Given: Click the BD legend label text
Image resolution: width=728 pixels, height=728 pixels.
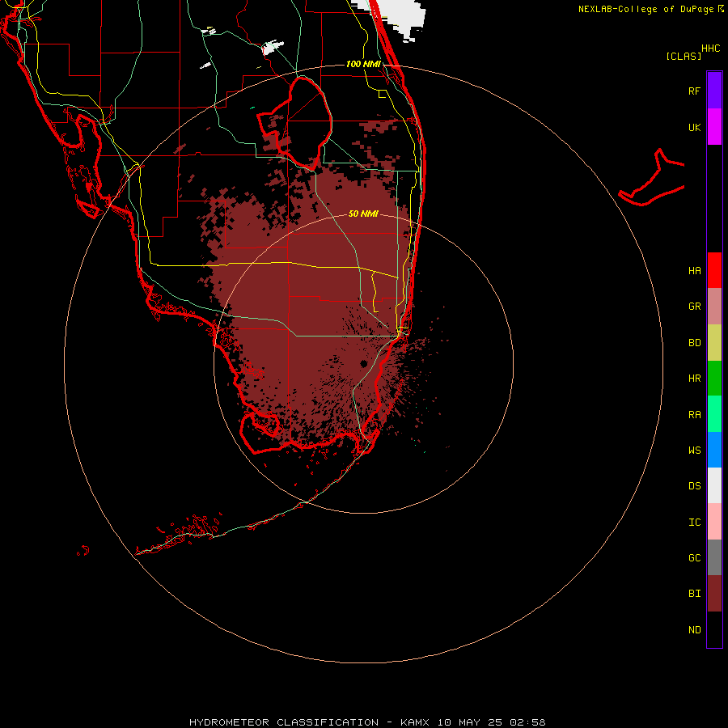Looking at the screenshot, I should click(x=694, y=343).
